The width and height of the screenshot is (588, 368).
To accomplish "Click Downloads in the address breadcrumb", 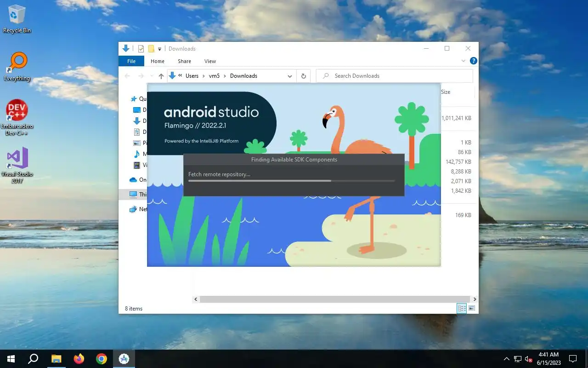I will [x=243, y=76].
